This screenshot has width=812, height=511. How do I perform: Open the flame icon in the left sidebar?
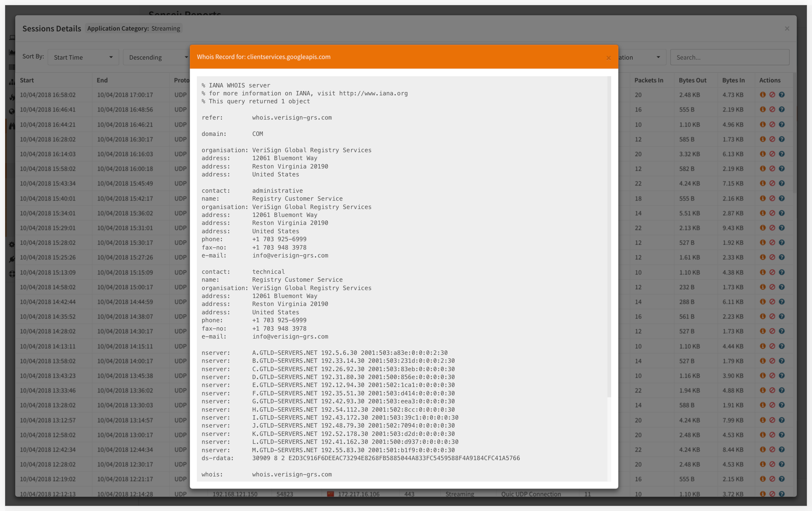pos(12,97)
